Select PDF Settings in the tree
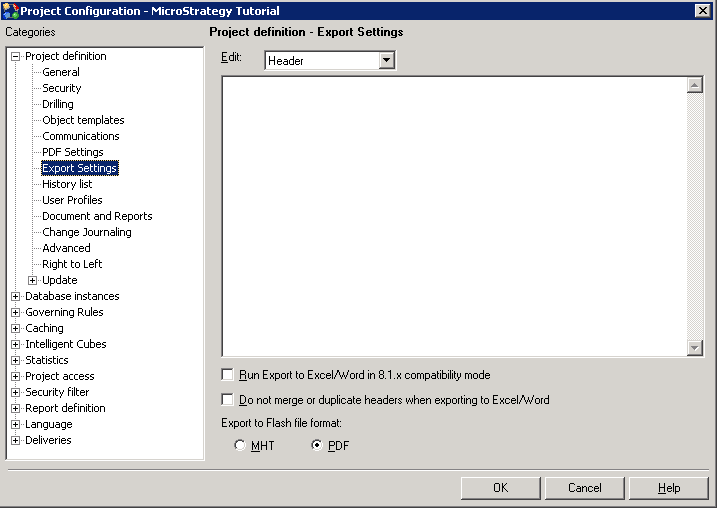Viewport: 718px width, 511px height. tap(72, 152)
